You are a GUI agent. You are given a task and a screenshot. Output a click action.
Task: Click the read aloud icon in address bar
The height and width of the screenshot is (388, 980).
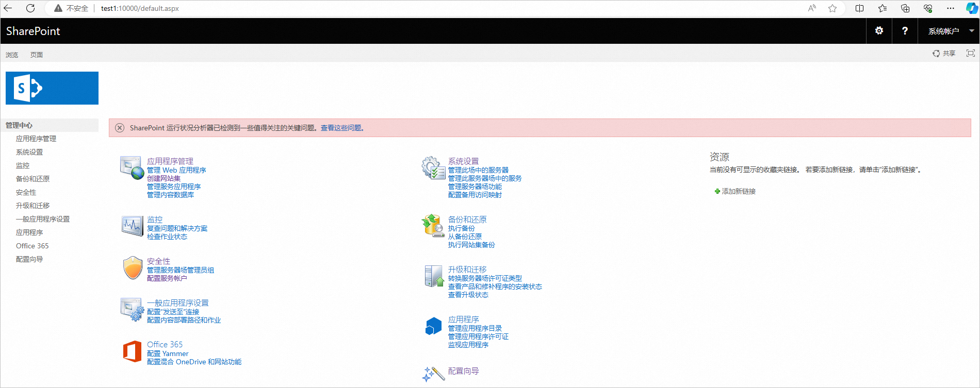pyautogui.click(x=812, y=8)
